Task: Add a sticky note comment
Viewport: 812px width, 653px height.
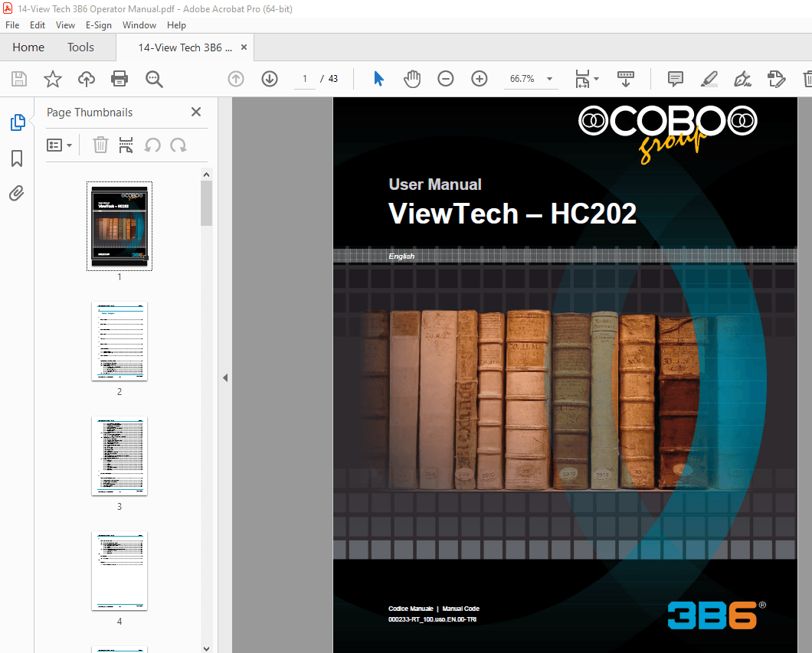Action: point(674,78)
